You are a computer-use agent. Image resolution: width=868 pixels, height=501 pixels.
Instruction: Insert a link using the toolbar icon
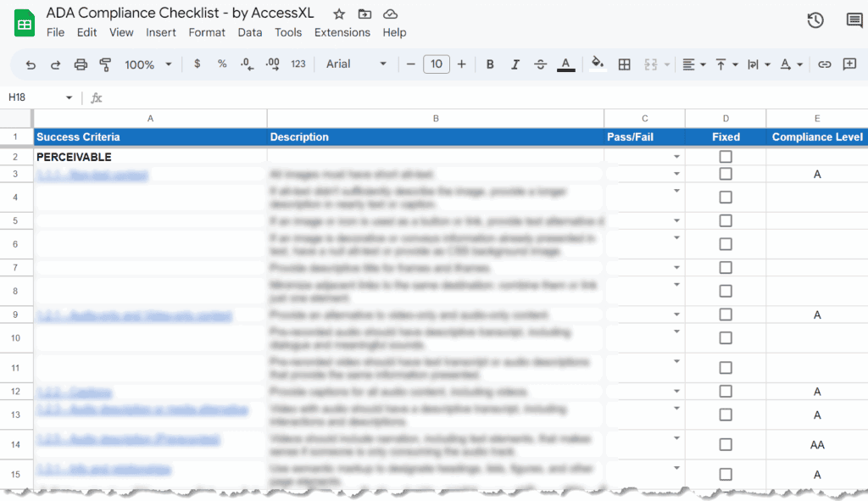pos(825,64)
